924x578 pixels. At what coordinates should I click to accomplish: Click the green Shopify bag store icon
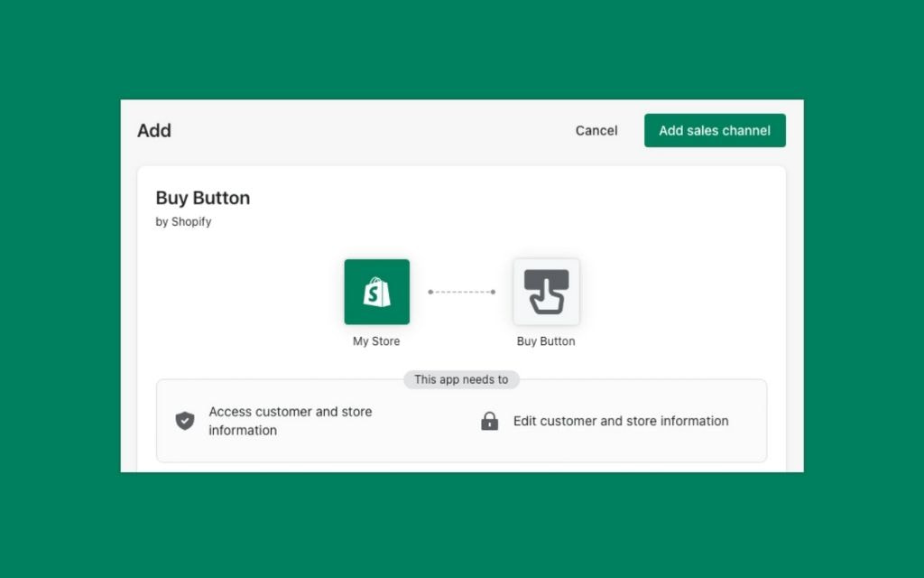(x=376, y=292)
